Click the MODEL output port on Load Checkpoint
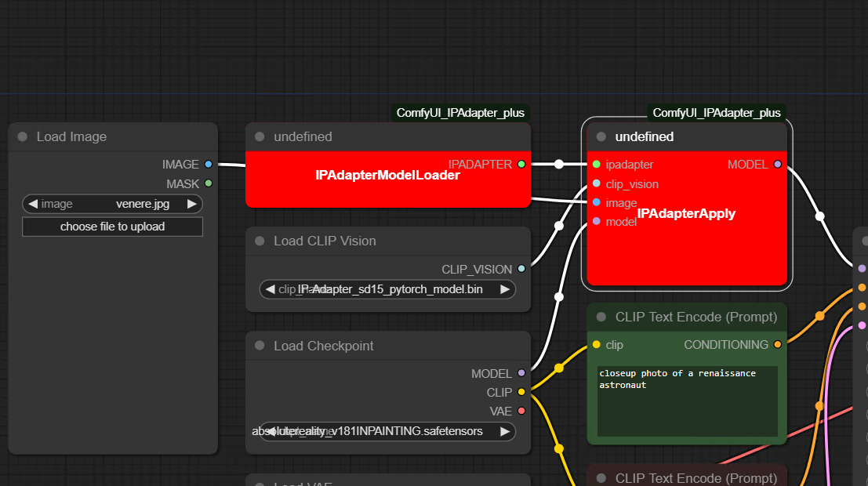Image resolution: width=868 pixels, height=486 pixels. tap(521, 373)
